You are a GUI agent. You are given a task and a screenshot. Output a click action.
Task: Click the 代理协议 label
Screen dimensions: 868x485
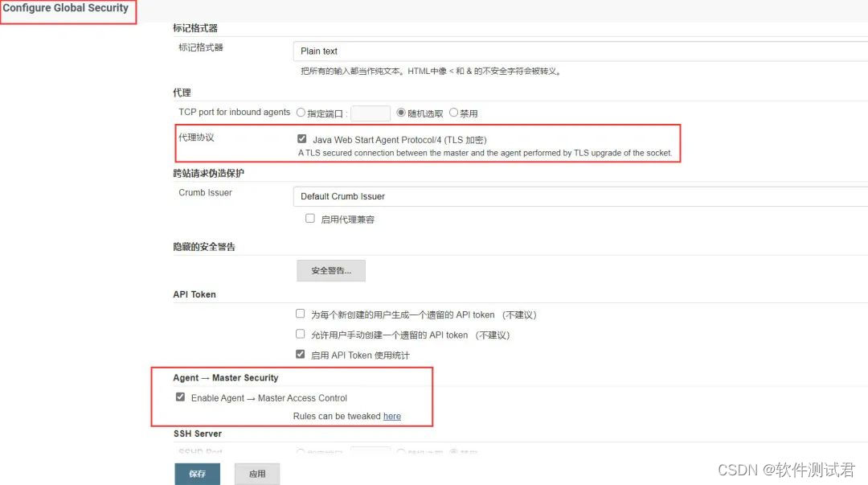point(196,138)
